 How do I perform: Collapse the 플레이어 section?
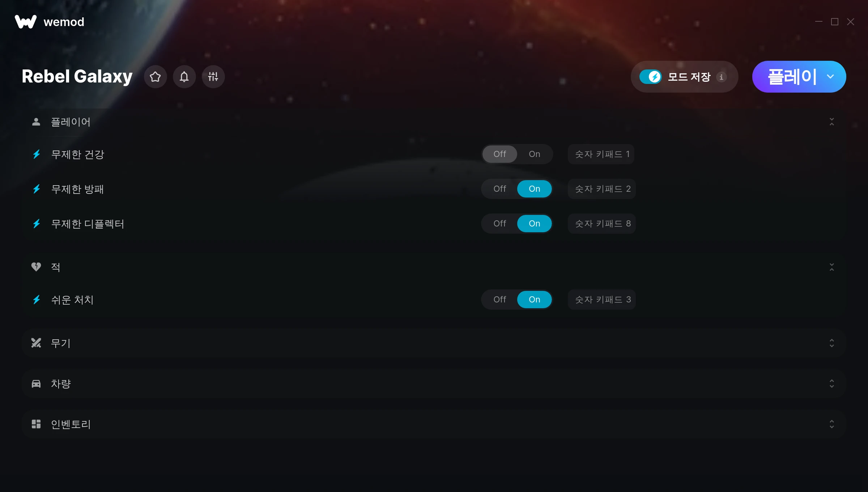[x=831, y=122]
